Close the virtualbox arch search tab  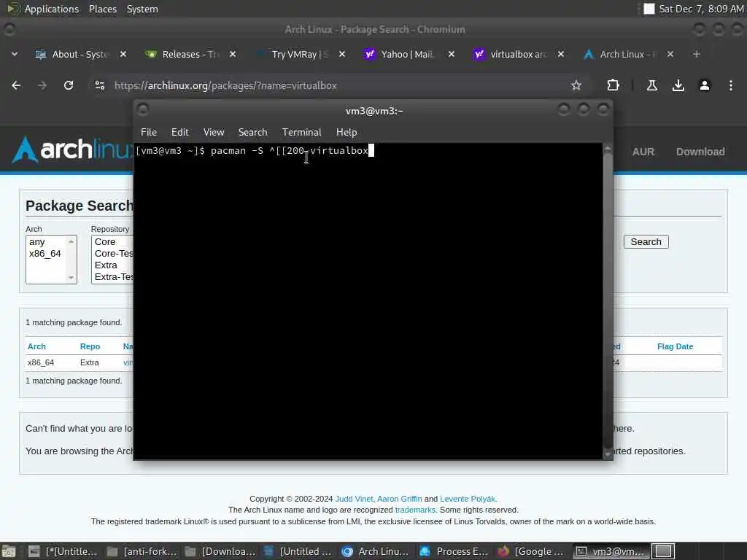click(561, 54)
